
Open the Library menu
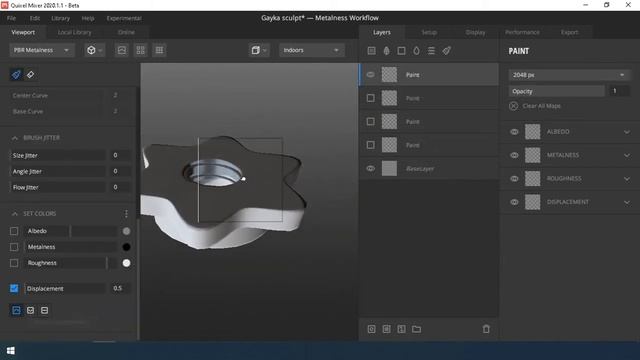point(60,18)
